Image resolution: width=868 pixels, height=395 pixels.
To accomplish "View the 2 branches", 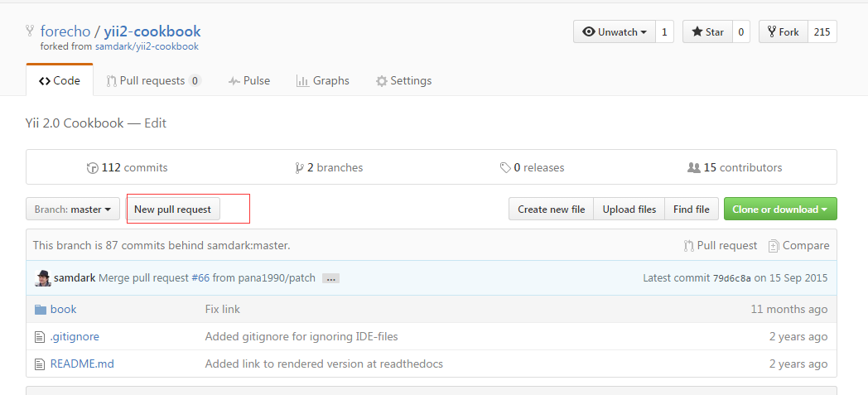I will click(x=330, y=167).
